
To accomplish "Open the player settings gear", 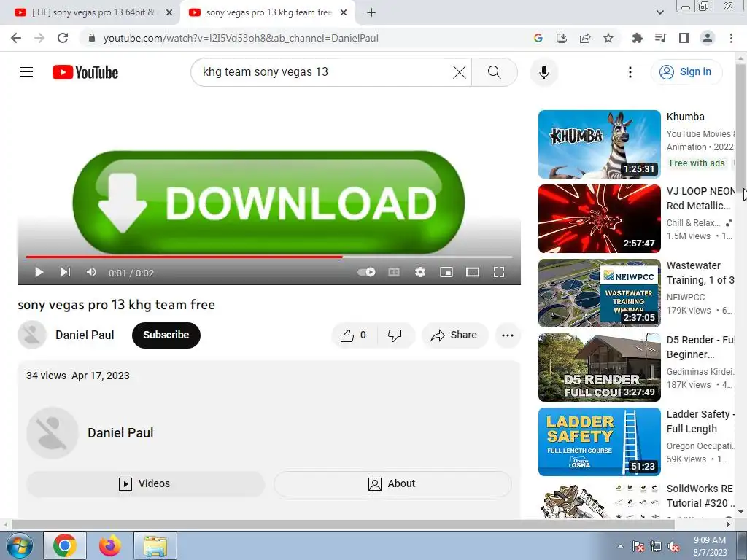I will click(419, 272).
